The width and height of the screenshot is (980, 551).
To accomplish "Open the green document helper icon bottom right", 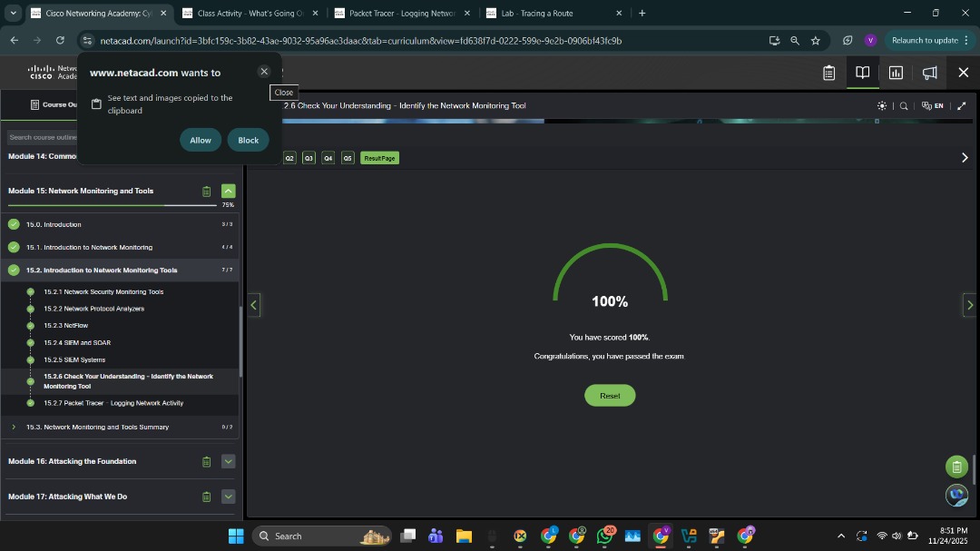I will tap(956, 466).
